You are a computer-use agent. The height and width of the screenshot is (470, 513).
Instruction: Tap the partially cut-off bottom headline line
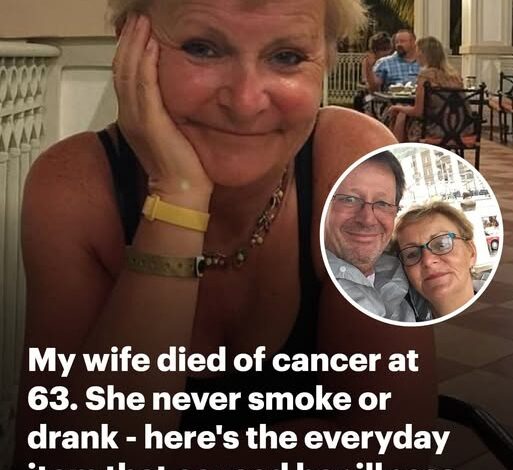pyautogui.click(x=238, y=465)
